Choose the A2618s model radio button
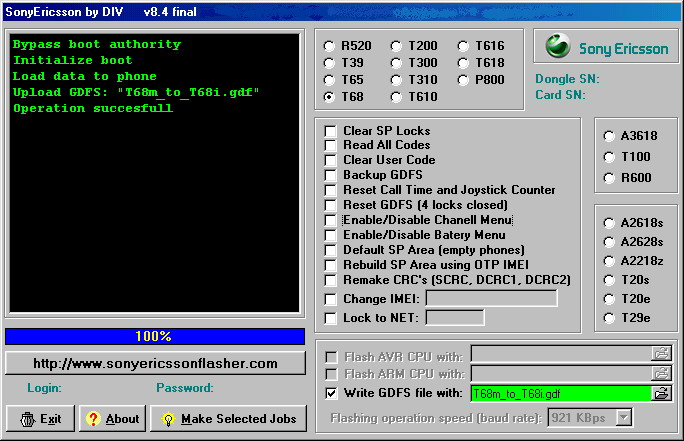 [609, 223]
